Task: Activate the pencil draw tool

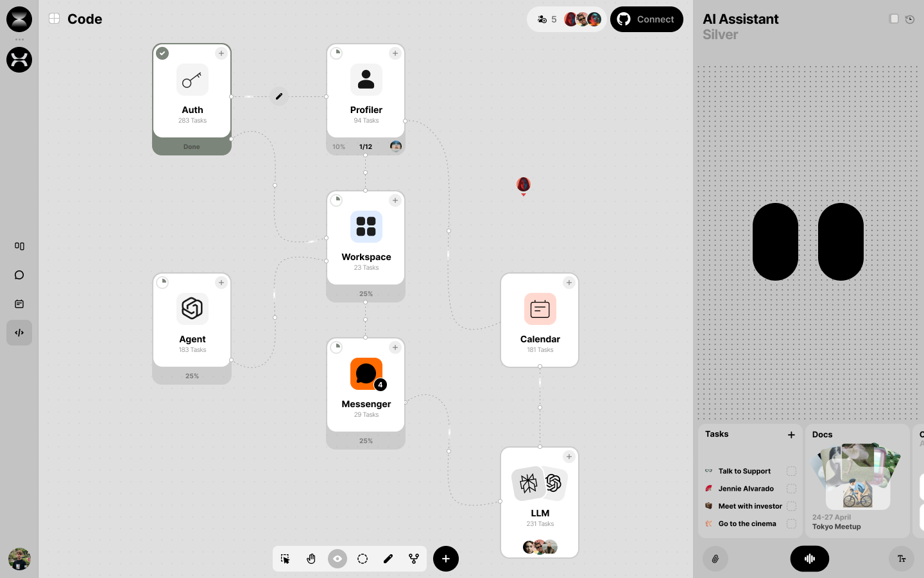Action: tap(388, 559)
